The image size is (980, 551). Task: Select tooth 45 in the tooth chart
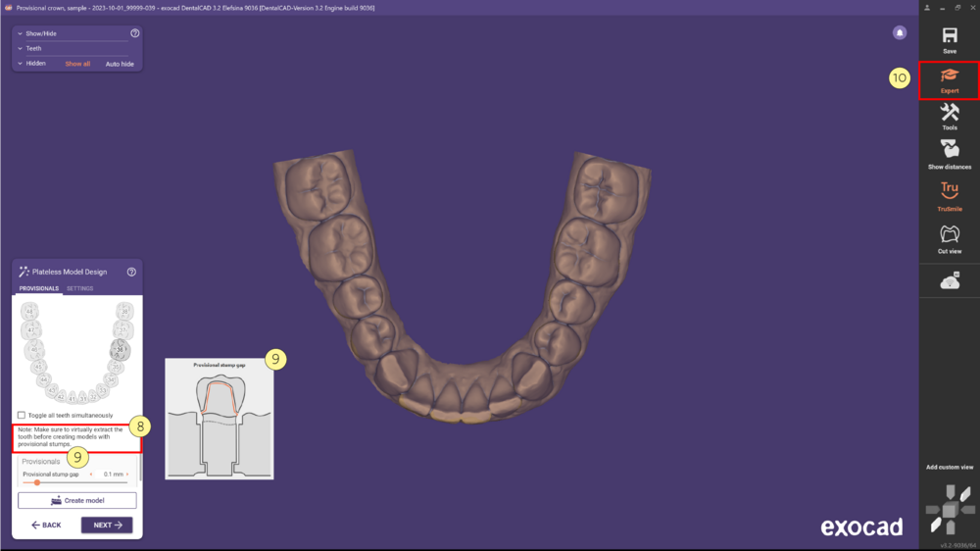coord(39,367)
